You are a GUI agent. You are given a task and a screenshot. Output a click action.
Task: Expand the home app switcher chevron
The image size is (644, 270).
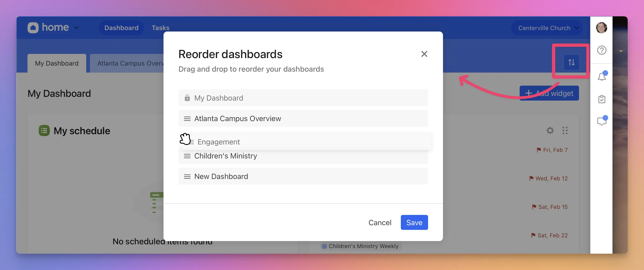pyautogui.click(x=76, y=28)
